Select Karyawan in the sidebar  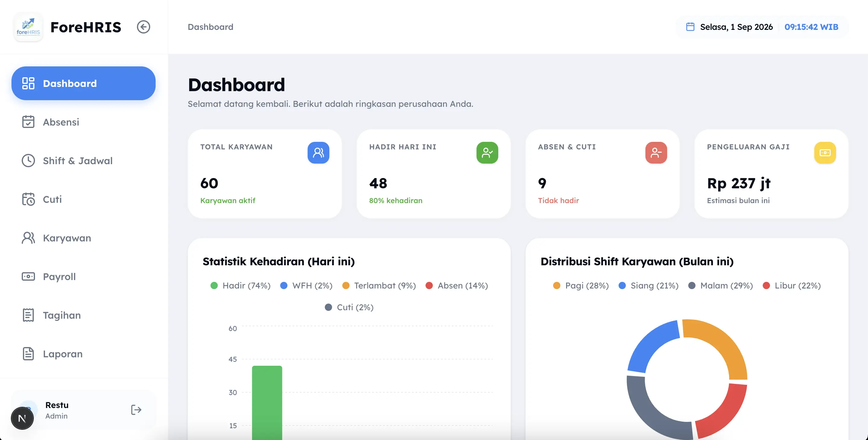pos(84,238)
